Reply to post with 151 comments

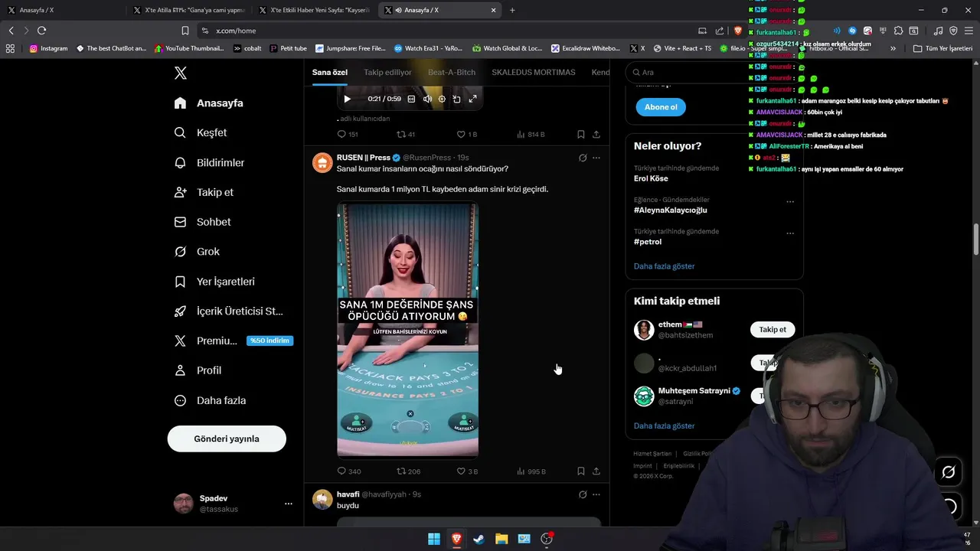348,134
